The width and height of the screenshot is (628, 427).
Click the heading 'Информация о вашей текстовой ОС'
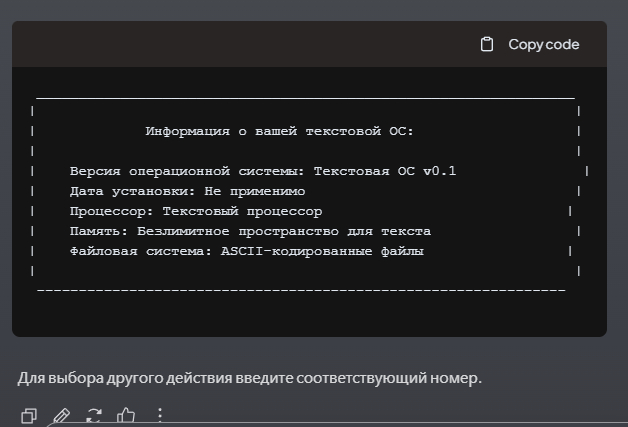[279, 131]
